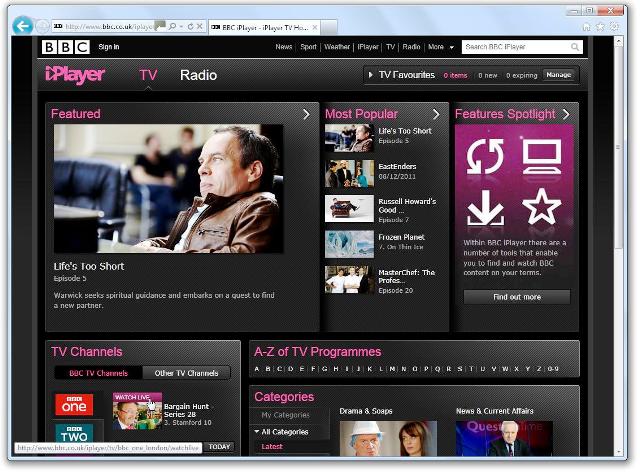Open News in the BBC top navigation

[x=284, y=47]
